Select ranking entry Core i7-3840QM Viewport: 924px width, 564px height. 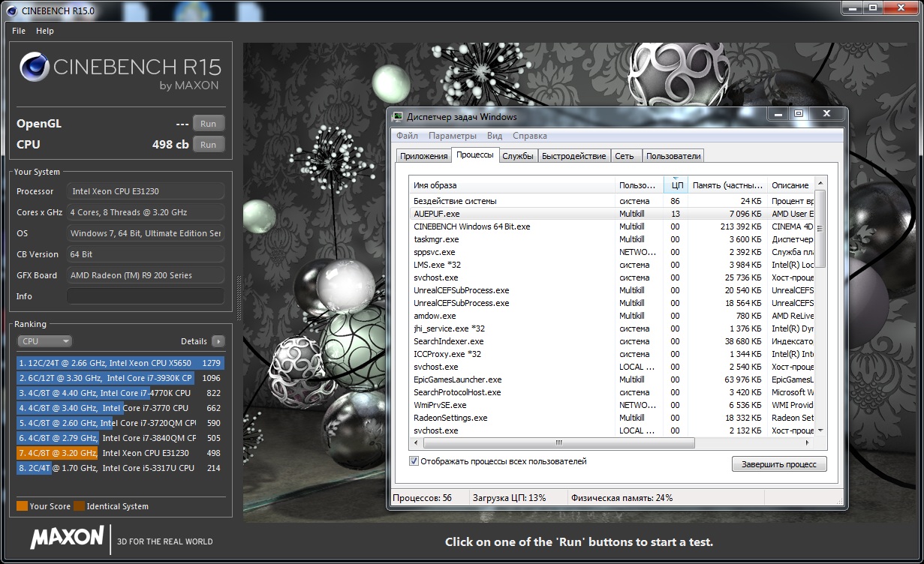(120, 438)
